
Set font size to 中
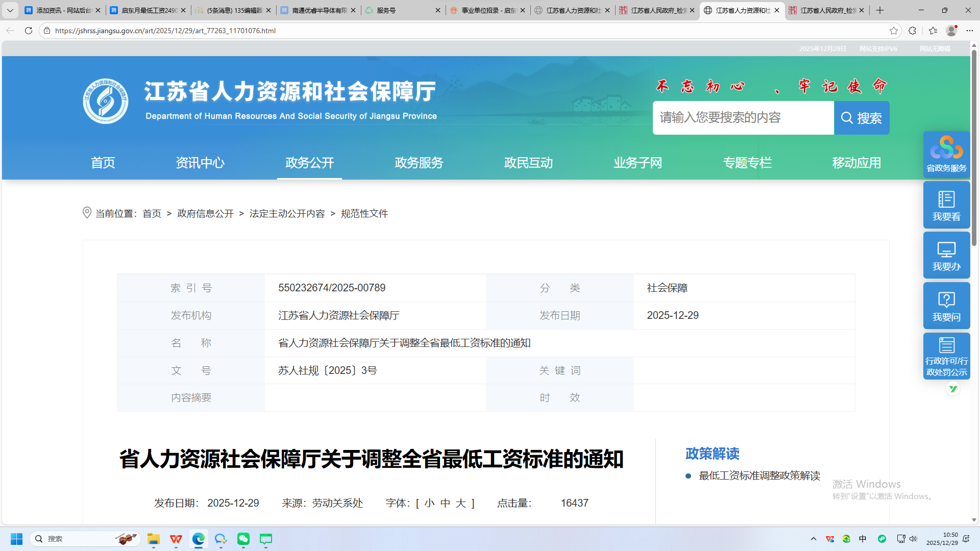[445, 503]
